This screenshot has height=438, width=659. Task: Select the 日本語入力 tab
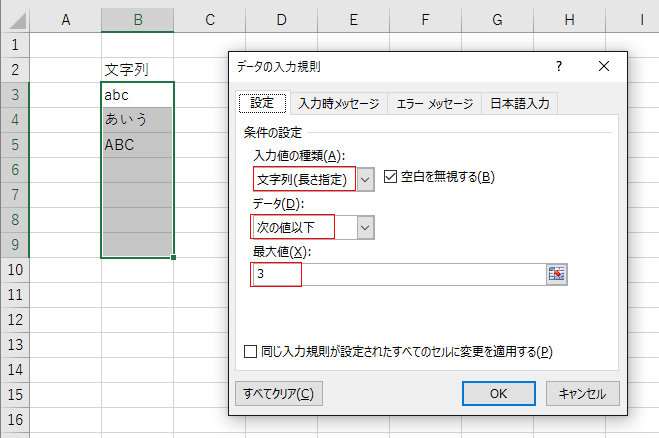[518, 103]
